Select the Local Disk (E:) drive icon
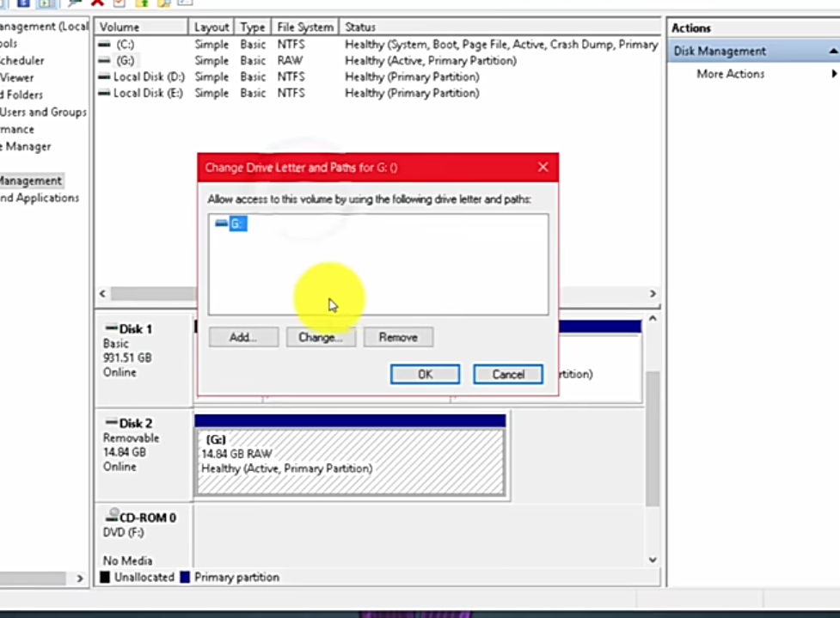This screenshot has height=618, width=840. [105, 93]
